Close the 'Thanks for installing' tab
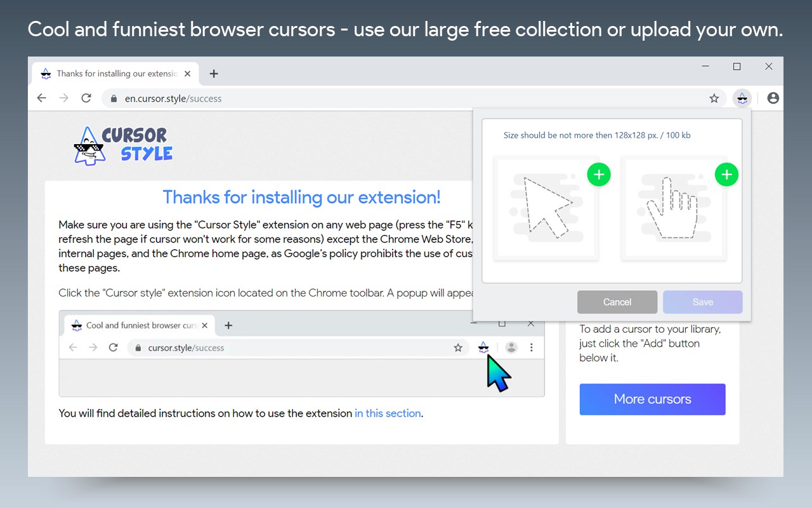The height and width of the screenshot is (508, 812). (x=187, y=74)
